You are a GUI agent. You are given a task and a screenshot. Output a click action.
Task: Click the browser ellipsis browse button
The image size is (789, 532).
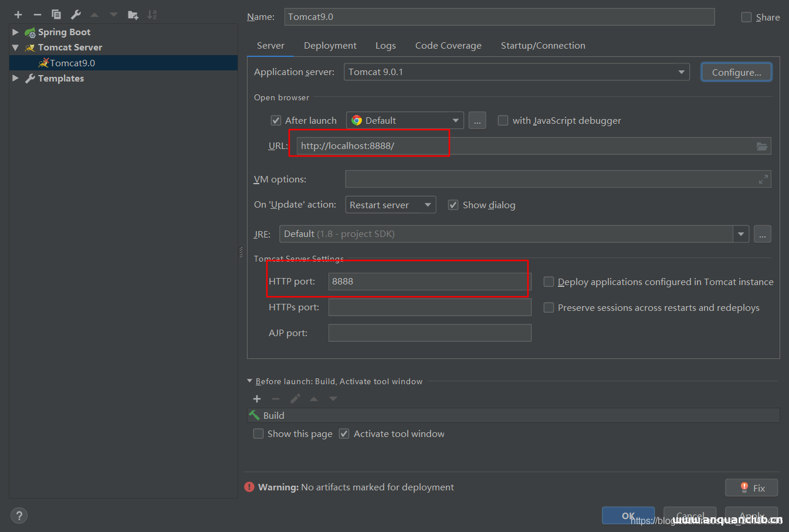[x=477, y=121]
